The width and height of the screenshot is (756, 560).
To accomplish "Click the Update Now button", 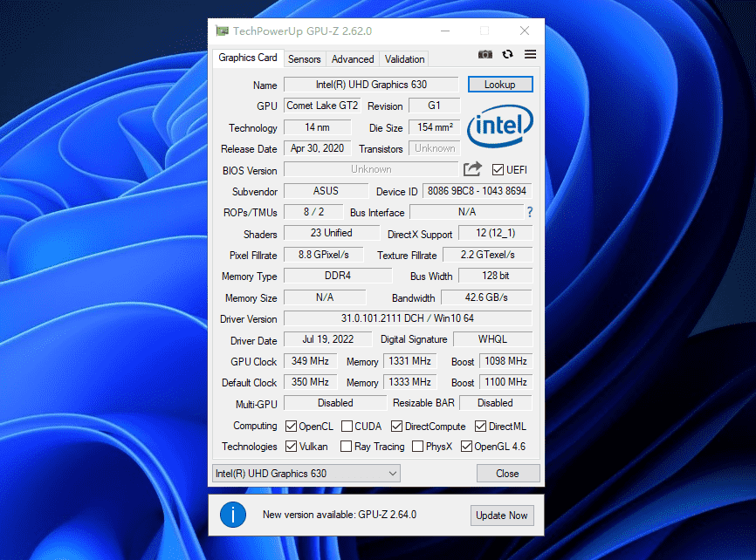I will [x=501, y=516].
